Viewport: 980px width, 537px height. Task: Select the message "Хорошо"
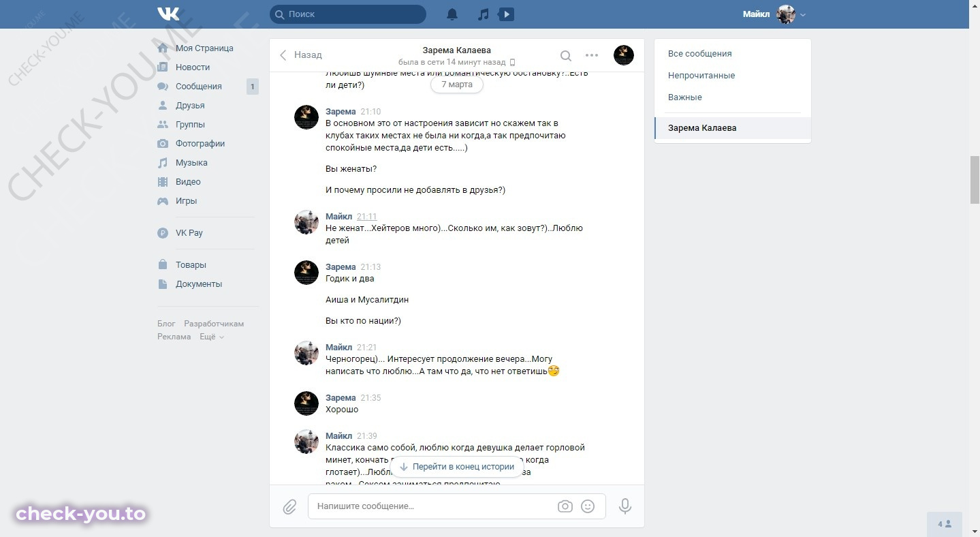tap(342, 410)
